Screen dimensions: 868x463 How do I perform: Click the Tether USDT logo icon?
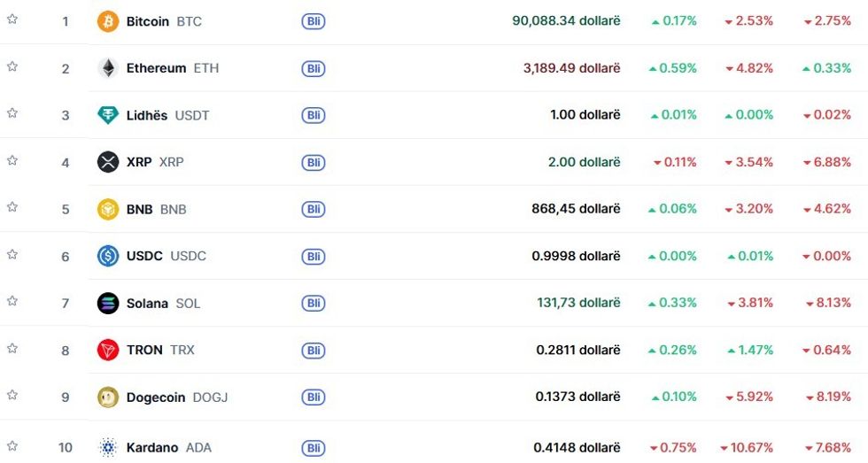(108, 115)
